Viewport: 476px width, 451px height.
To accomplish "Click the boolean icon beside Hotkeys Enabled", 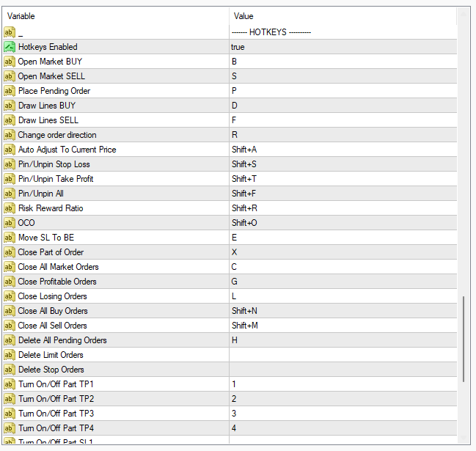I will click(x=10, y=47).
